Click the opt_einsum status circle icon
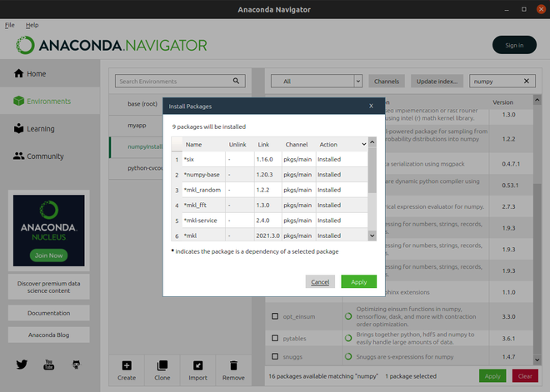The image size is (550, 392). coord(348,316)
